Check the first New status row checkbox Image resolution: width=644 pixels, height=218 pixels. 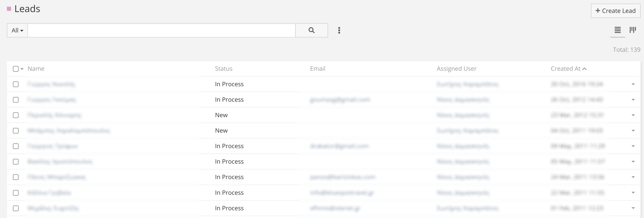click(x=16, y=115)
